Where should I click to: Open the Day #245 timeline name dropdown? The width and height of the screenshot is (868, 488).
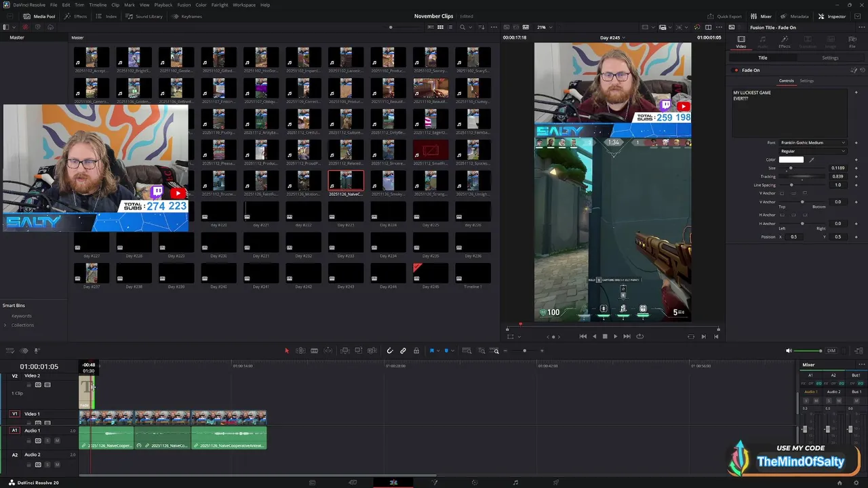[613, 37]
